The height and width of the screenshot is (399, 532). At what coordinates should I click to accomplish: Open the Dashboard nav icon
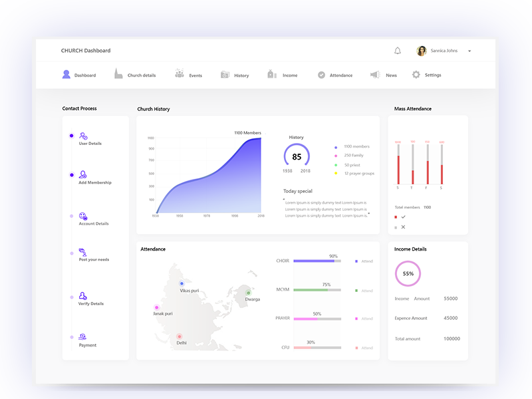click(x=66, y=74)
